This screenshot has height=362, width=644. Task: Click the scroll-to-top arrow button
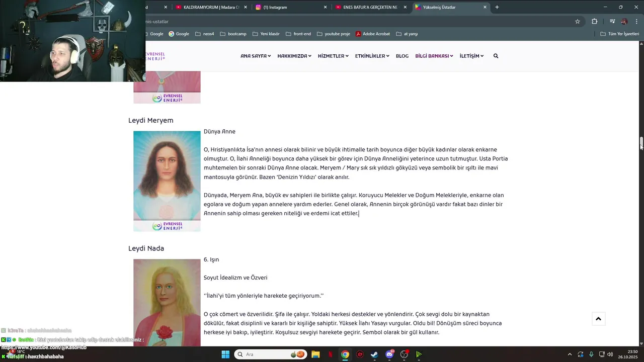tap(599, 319)
